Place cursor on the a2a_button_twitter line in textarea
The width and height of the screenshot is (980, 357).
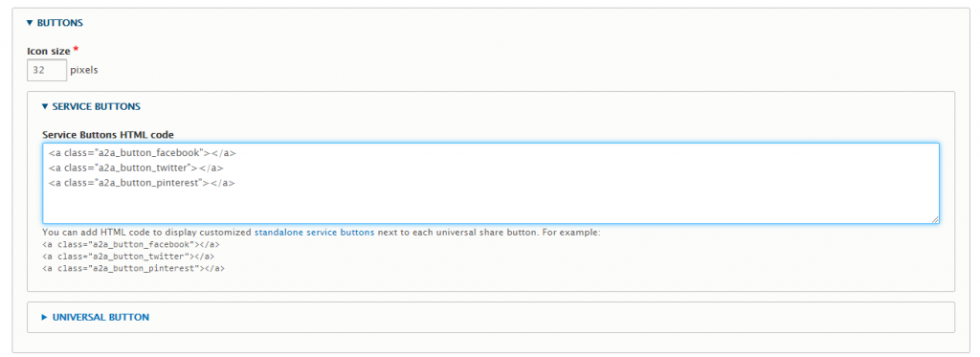(136, 167)
